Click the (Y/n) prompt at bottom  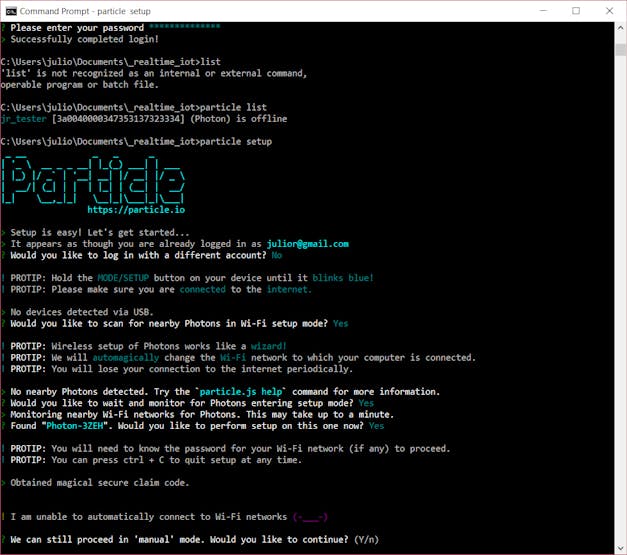[x=366, y=539]
